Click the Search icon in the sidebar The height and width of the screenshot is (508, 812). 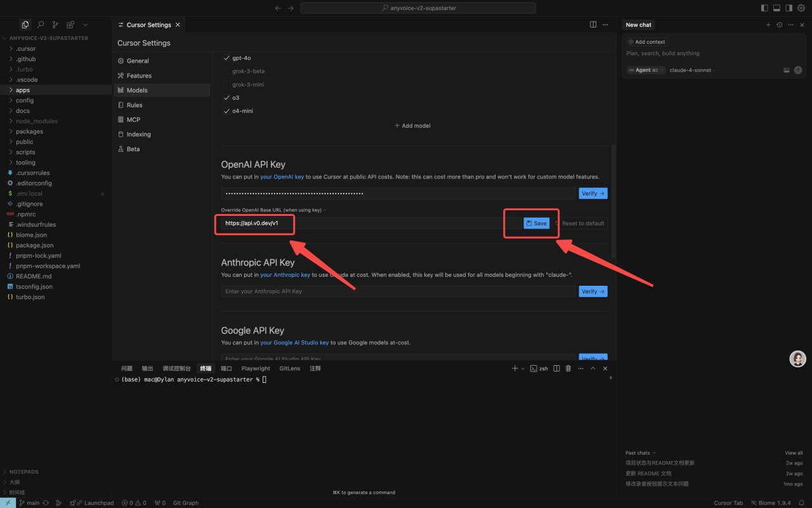(41, 25)
